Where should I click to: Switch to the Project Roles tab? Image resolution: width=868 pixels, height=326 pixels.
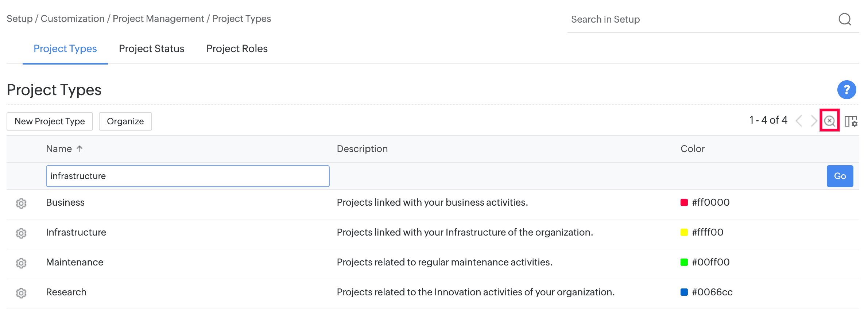point(237,48)
